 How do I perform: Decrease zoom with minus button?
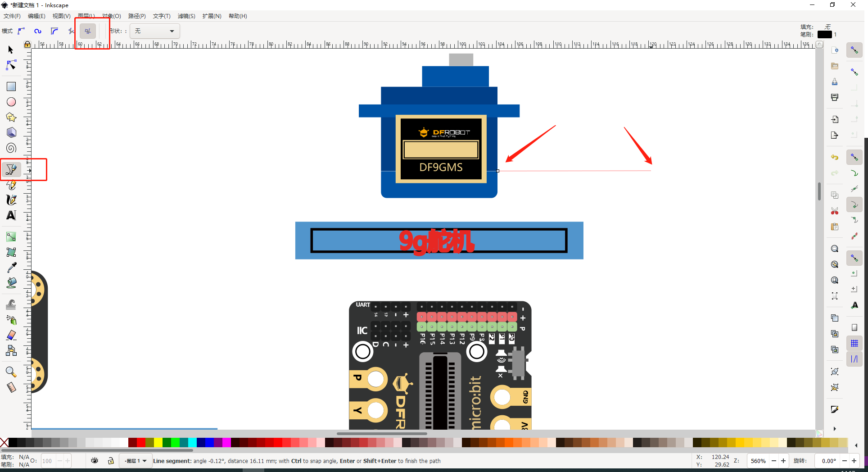[773, 461]
